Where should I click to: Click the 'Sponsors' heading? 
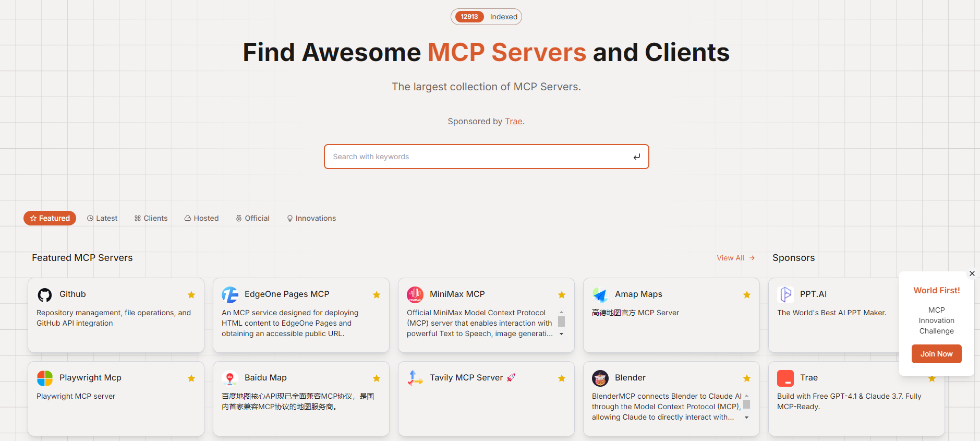click(793, 258)
